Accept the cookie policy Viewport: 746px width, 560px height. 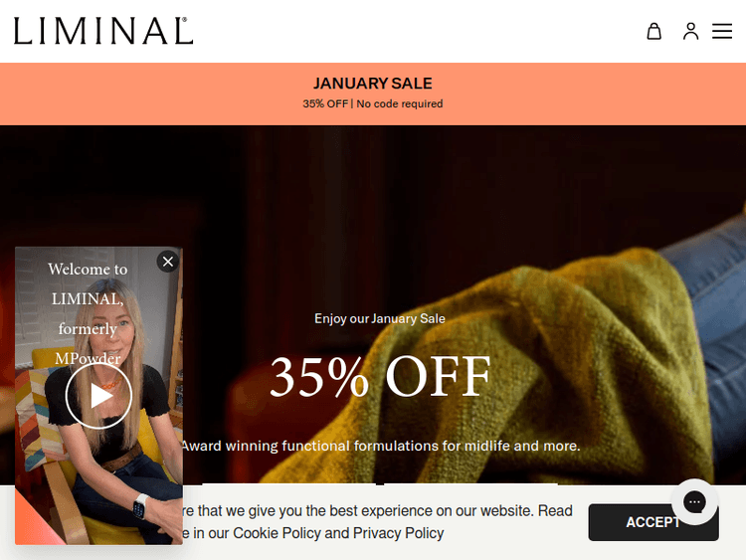click(x=653, y=522)
